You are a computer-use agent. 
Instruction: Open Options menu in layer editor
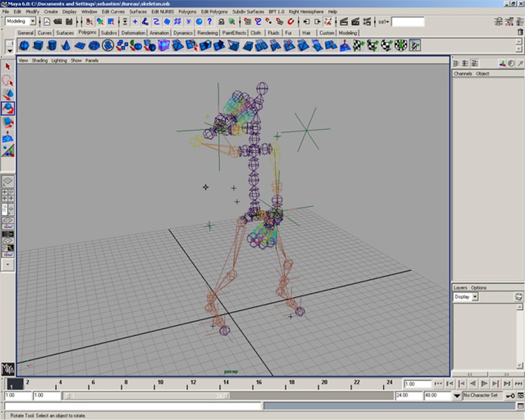pyautogui.click(x=479, y=288)
